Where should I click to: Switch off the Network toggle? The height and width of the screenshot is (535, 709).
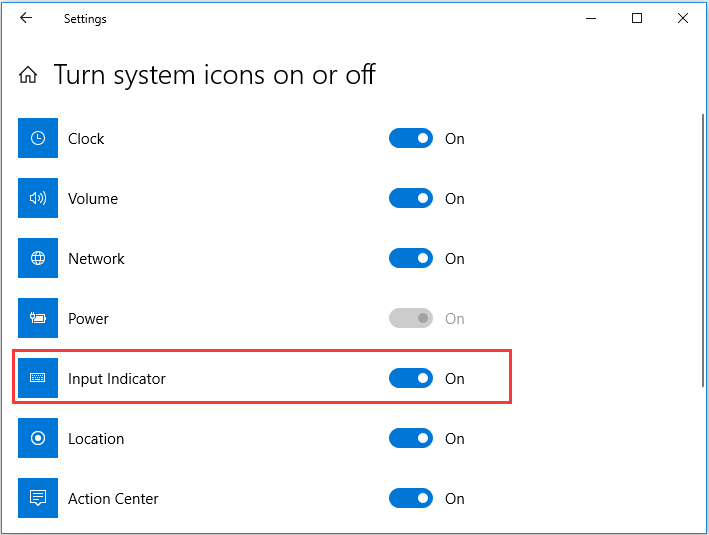pos(411,258)
